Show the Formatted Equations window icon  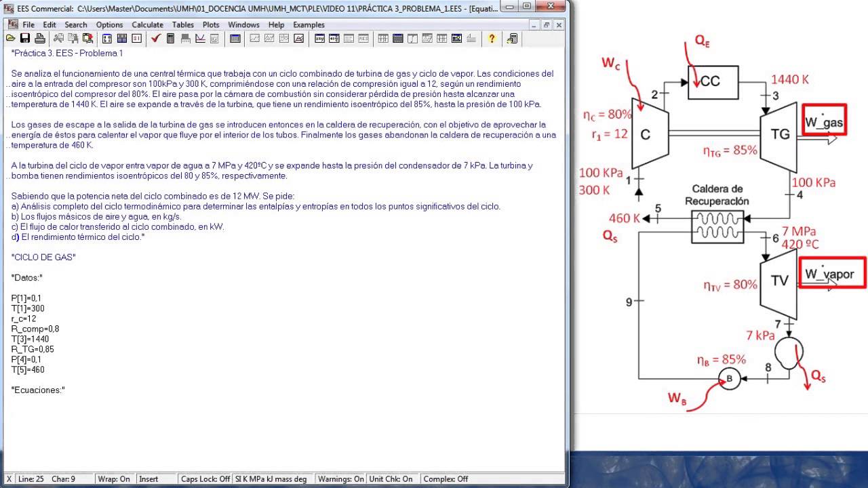pos(334,39)
